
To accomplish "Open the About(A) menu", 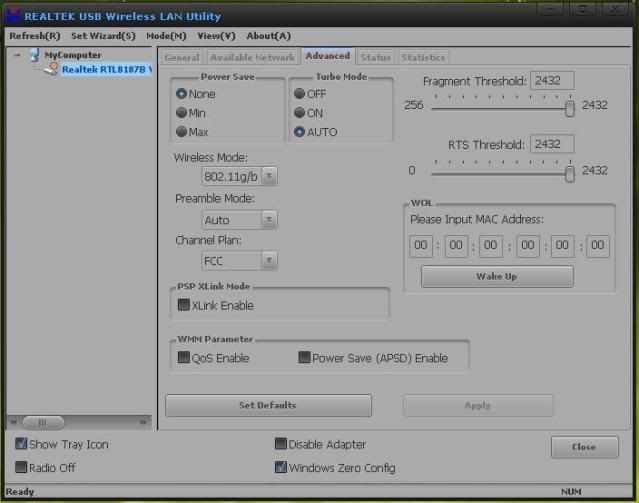I will [x=269, y=36].
